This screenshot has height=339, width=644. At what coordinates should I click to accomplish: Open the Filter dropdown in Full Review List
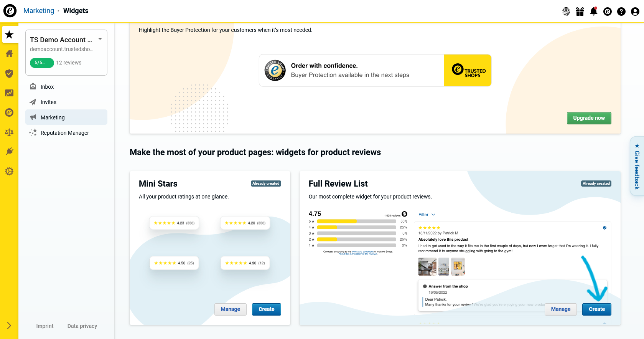pyautogui.click(x=427, y=215)
